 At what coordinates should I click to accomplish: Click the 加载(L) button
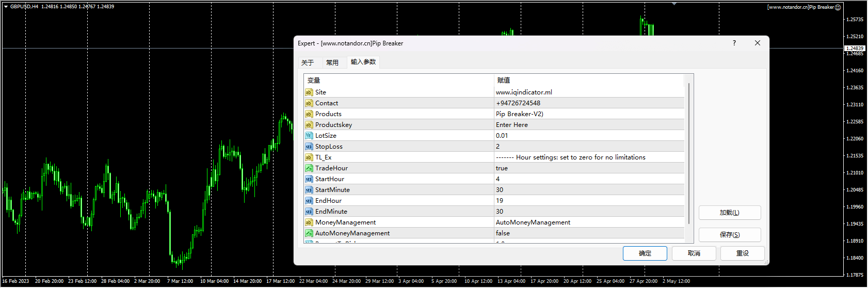tap(729, 213)
